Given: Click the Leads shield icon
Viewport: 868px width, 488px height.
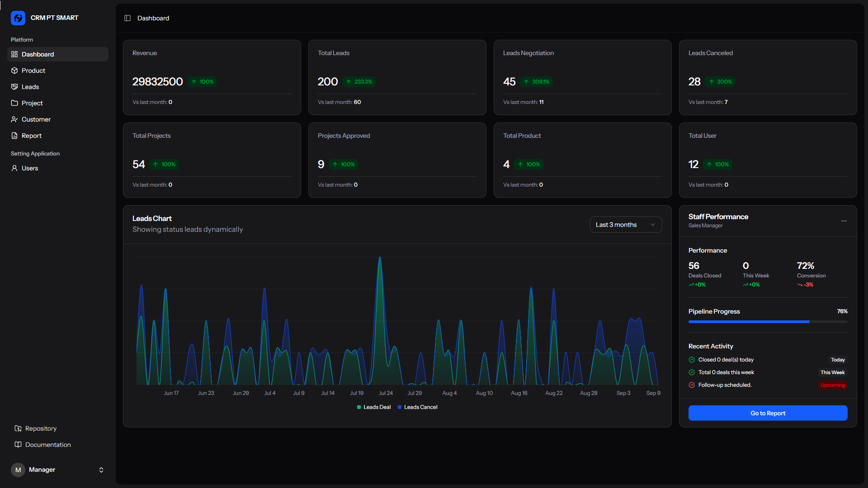Looking at the screenshot, I should [14, 87].
